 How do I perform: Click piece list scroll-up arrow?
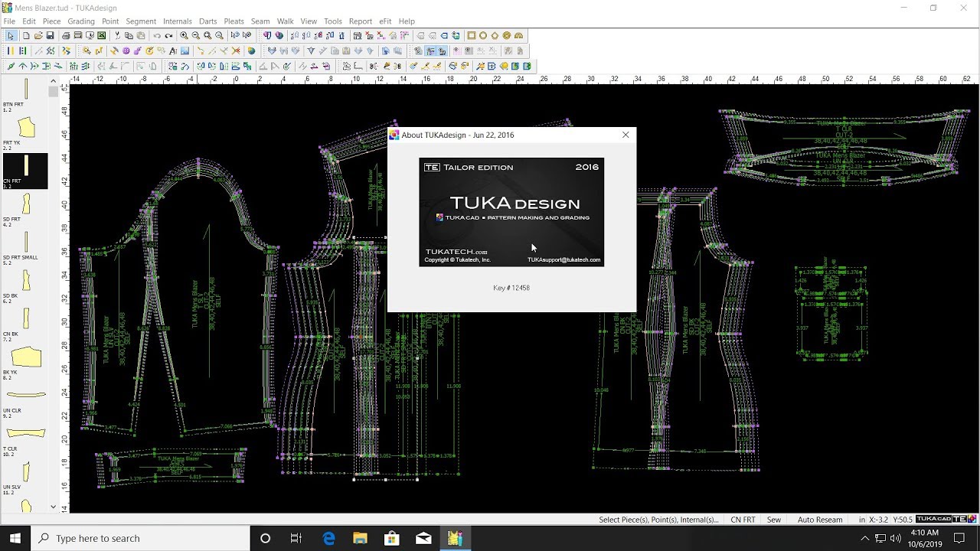click(x=53, y=80)
